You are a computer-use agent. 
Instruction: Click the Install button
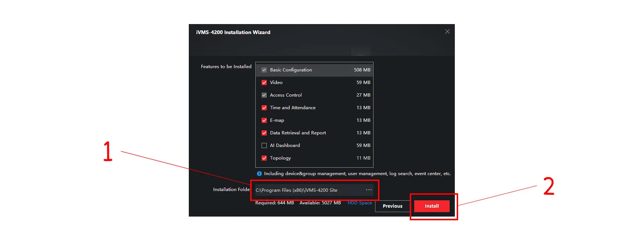point(432,206)
